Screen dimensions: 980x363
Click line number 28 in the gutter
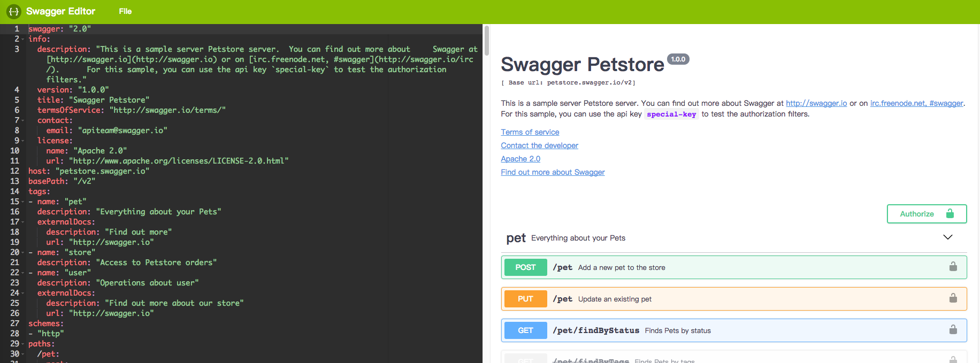pos(14,334)
